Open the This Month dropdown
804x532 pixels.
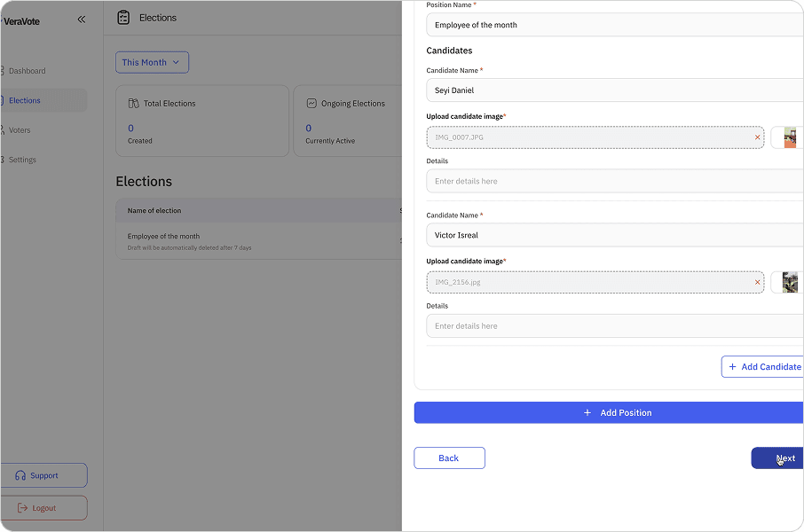152,62
